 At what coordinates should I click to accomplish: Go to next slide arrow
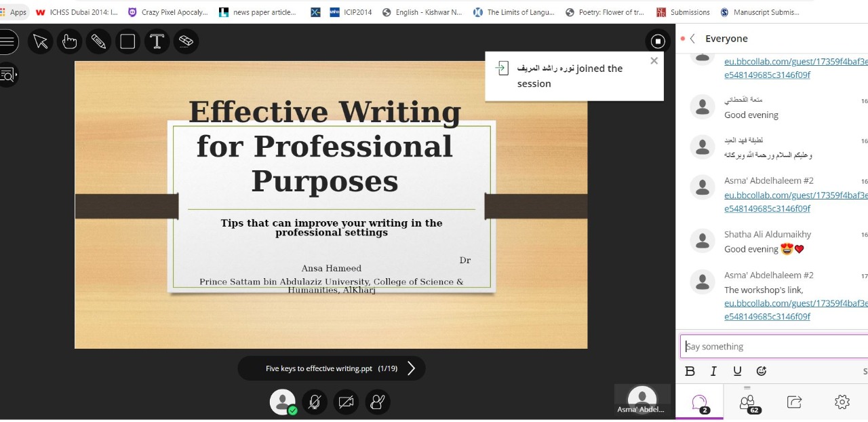coord(411,368)
